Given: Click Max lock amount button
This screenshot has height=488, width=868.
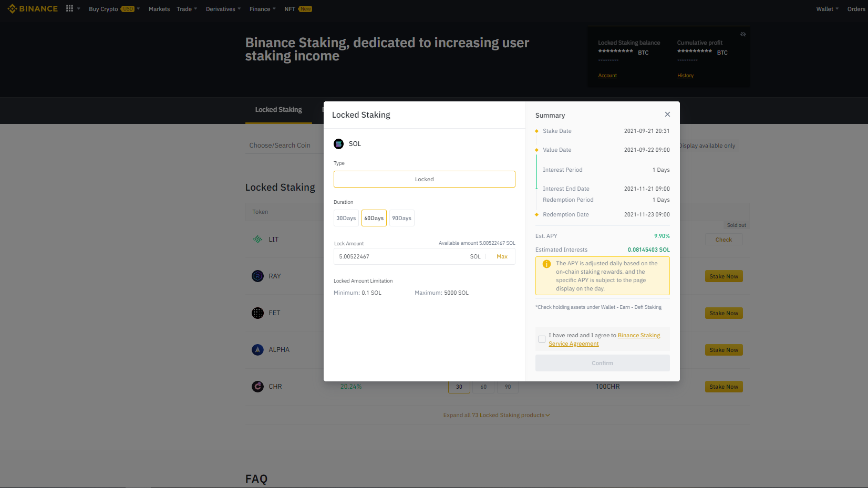Looking at the screenshot, I should pos(502,257).
